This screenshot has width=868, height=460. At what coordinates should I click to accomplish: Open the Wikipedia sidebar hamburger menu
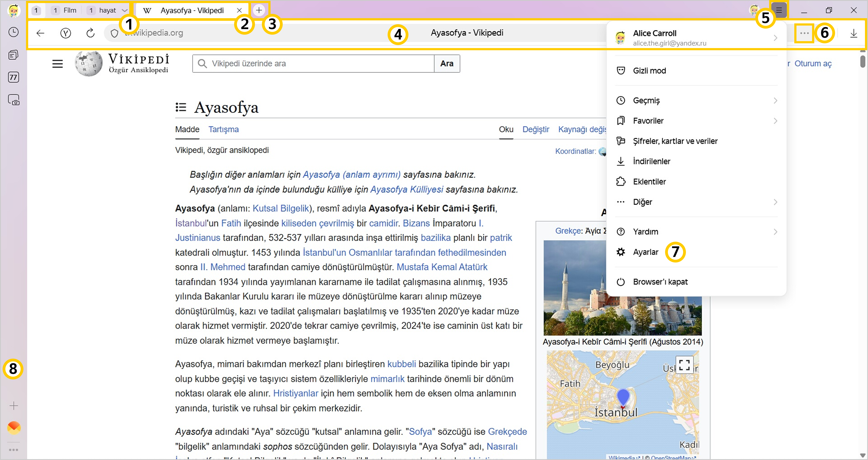pos(58,64)
